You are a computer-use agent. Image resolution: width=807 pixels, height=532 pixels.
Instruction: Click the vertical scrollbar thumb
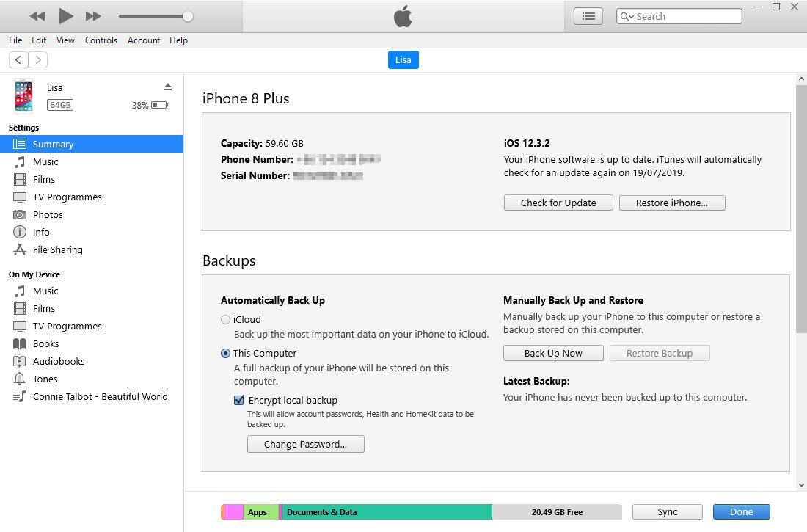pos(801,208)
